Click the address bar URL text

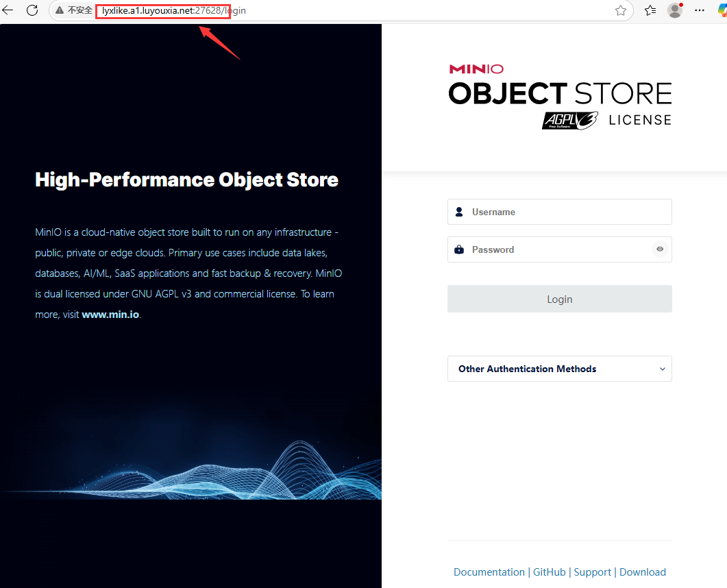click(x=173, y=10)
